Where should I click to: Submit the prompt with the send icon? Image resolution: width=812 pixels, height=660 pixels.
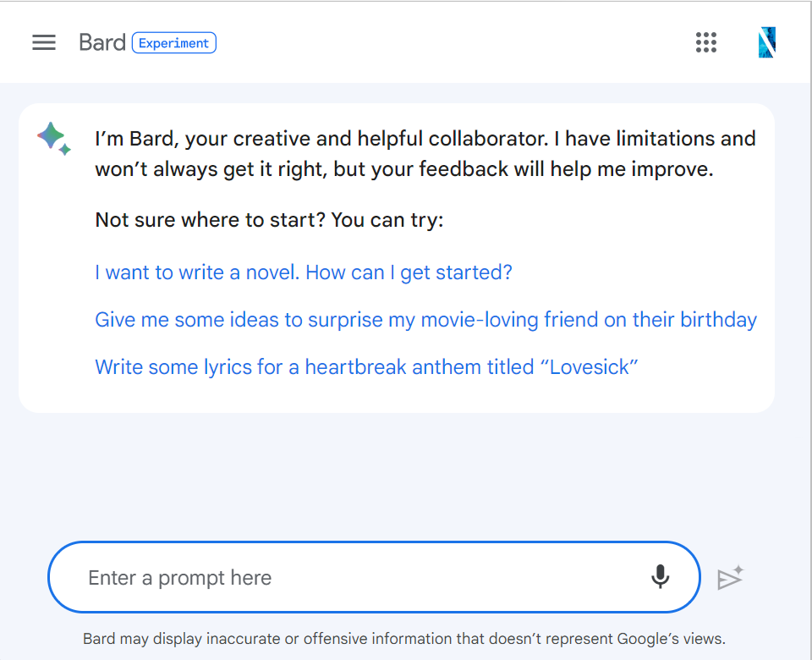coord(731,577)
